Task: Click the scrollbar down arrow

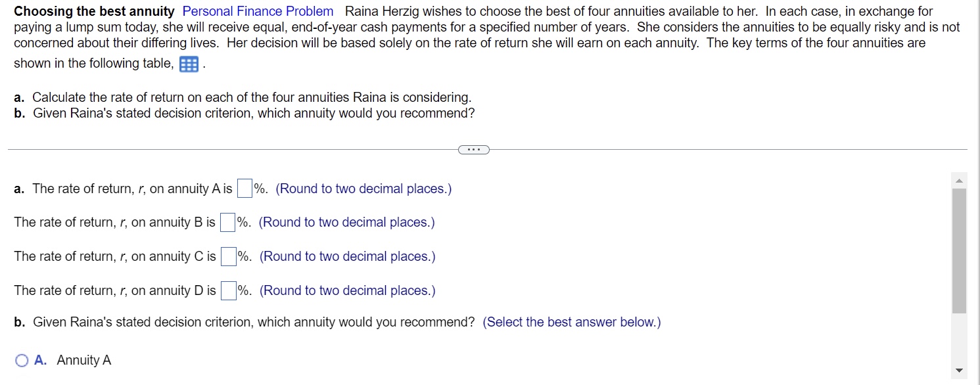Action: (959, 371)
